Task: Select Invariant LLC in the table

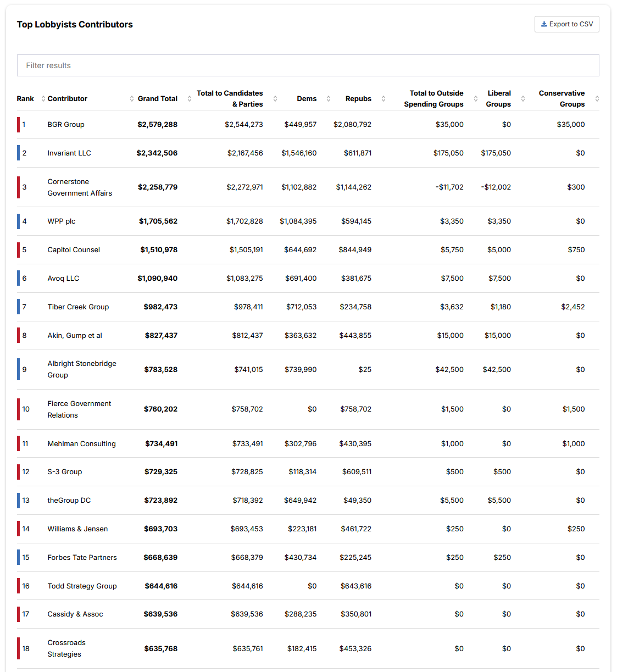Action: pyautogui.click(x=69, y=153)
